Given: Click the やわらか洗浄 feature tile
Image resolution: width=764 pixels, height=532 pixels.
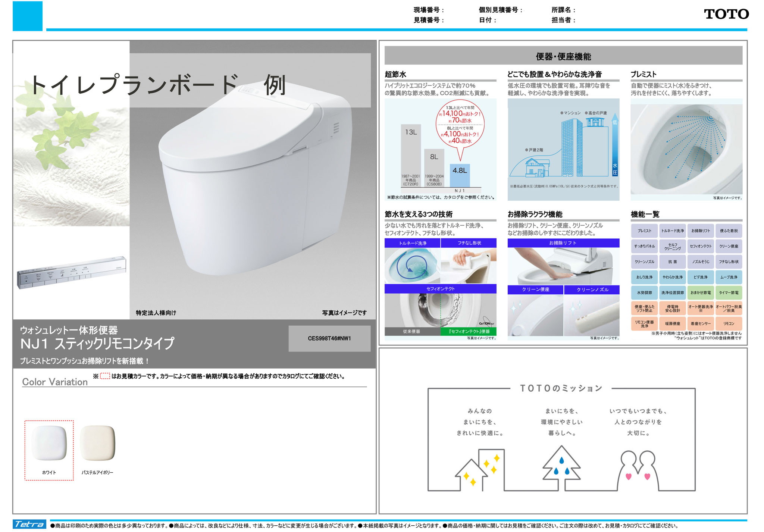Looking at the screenshot, I should click(673, 277).
